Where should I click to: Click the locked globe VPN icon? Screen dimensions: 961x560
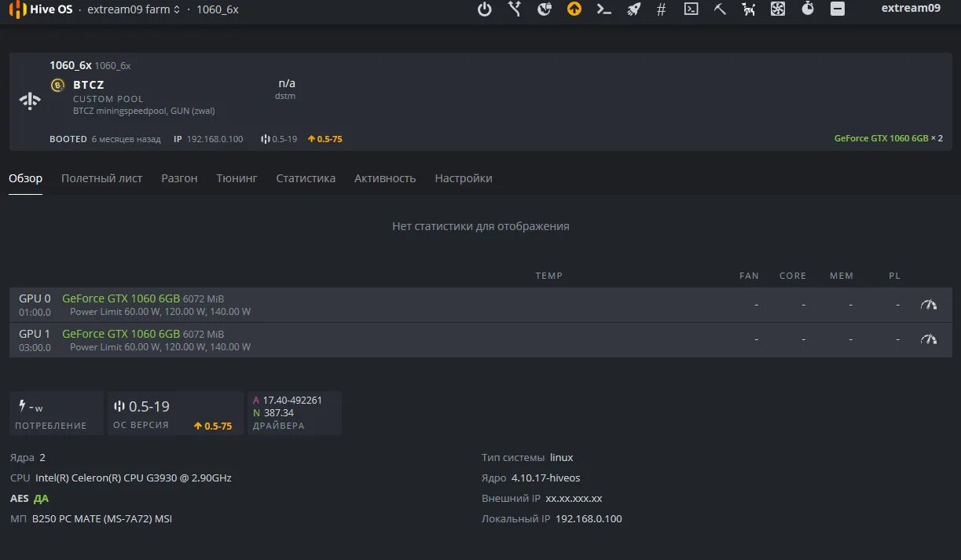(x=545, y=9)
